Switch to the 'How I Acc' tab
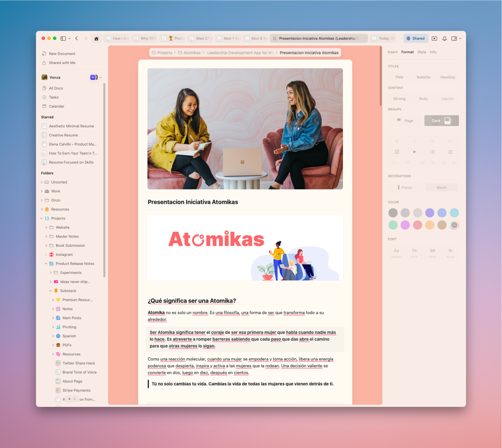Screen dimensions: 502x448 pos(118,39)
